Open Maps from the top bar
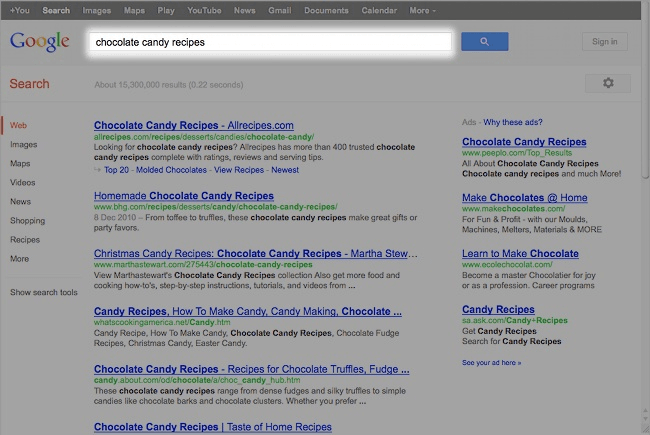 click(134, 10)
